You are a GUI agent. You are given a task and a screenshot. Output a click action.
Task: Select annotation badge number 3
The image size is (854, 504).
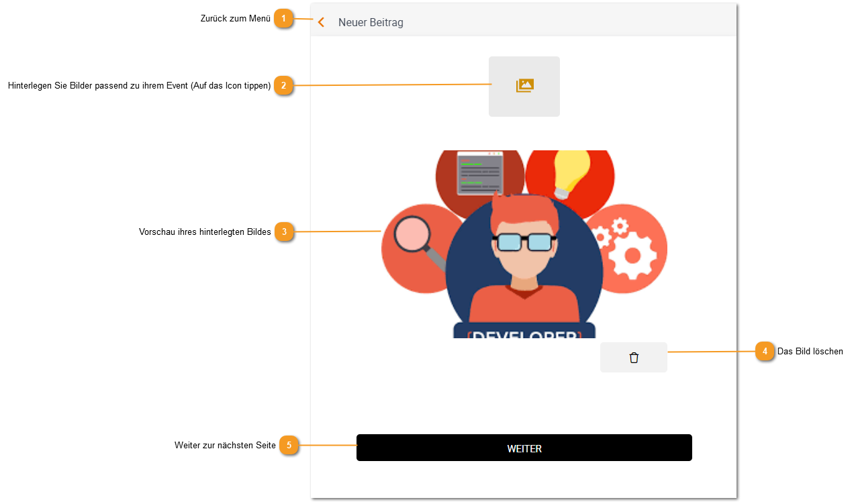(x=285, y=232)
